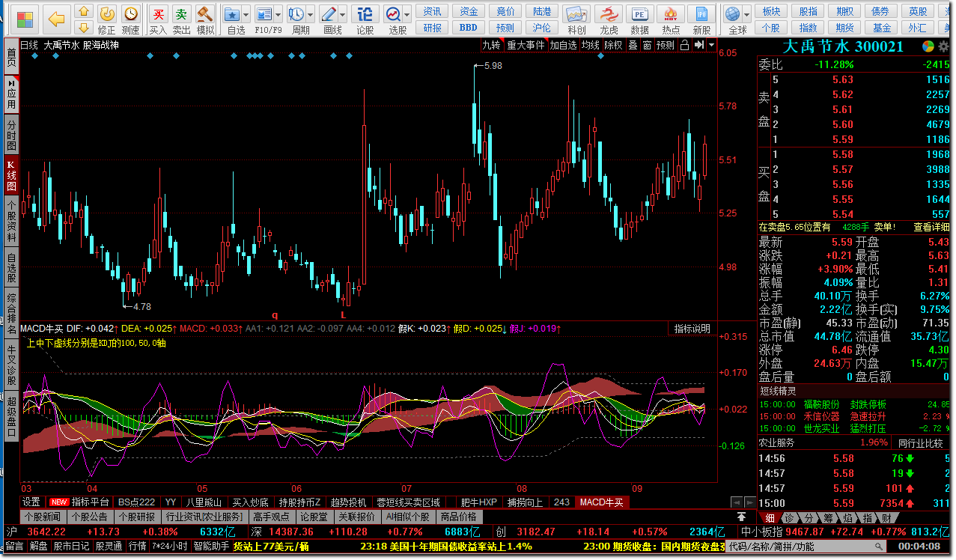
Task: Open the 买入 buy order icon
Action: click(158, 13)
